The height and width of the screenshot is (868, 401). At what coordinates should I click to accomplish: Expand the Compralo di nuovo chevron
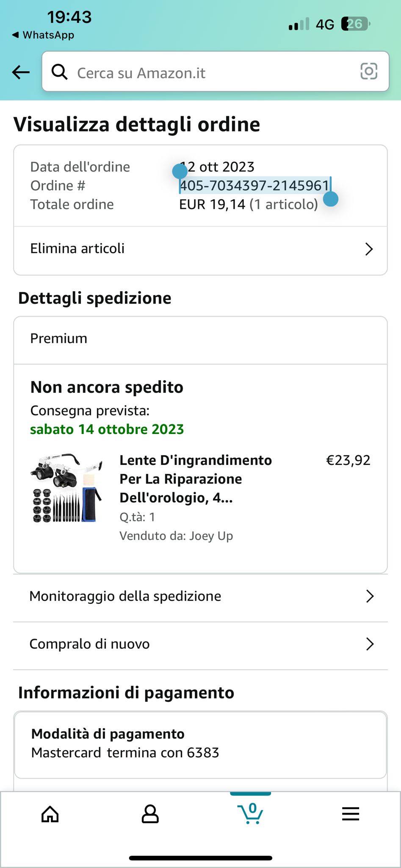(x=370, y=644)
